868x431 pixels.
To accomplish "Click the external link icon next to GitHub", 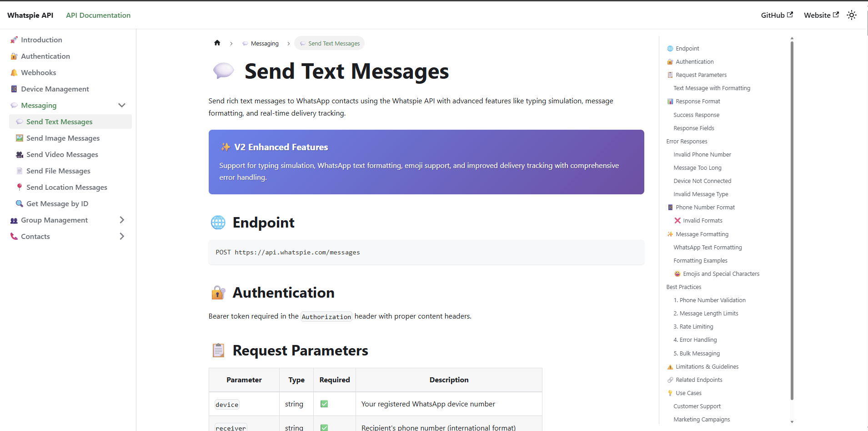I will pos(790,15).
